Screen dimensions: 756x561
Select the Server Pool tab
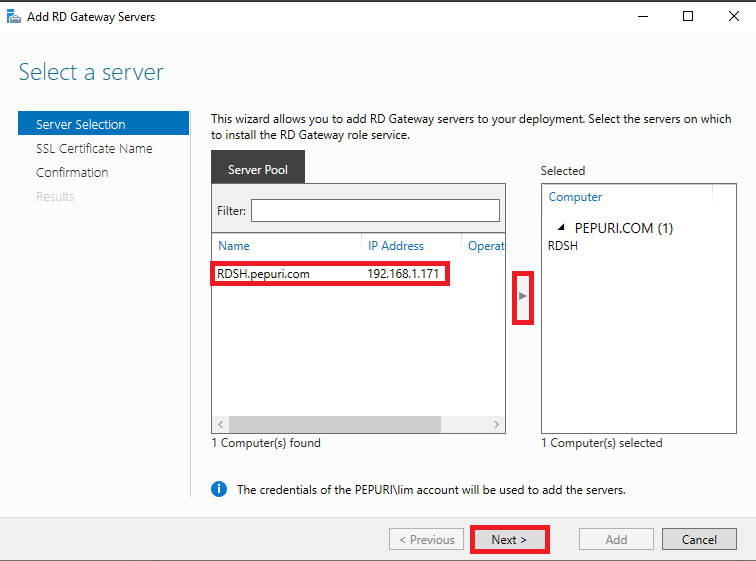[257, 167]
